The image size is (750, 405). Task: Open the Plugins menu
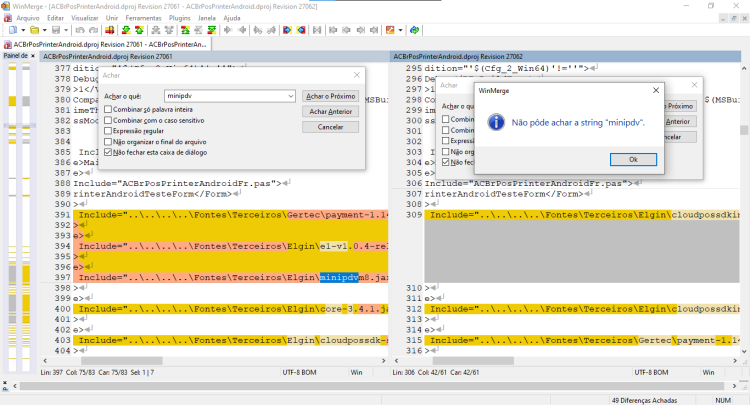(179, 18)
